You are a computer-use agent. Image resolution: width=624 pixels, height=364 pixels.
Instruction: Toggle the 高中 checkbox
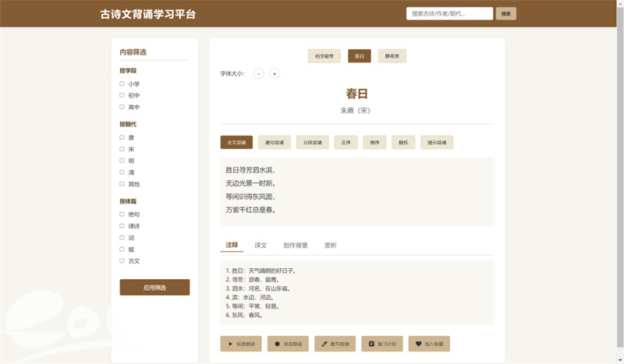122,107
